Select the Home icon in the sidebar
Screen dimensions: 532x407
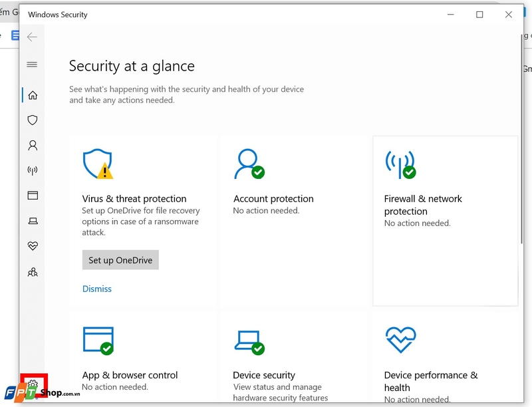(x=33, y=95)
